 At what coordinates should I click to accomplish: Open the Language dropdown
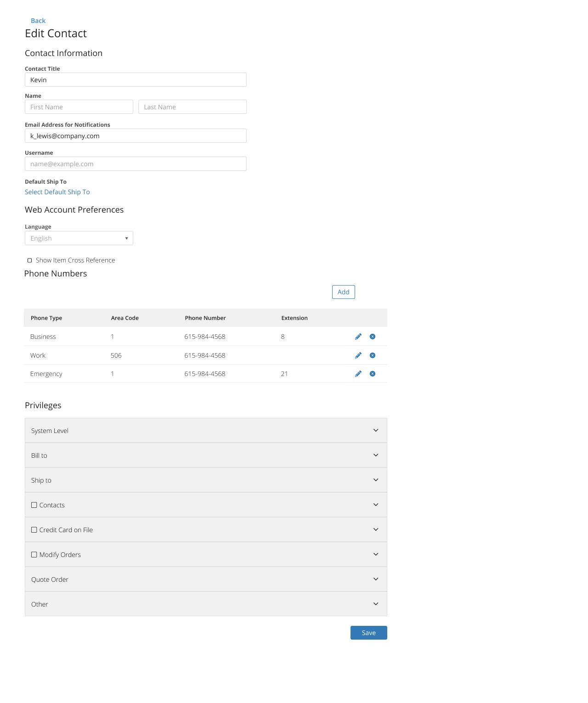pos(79,238)
